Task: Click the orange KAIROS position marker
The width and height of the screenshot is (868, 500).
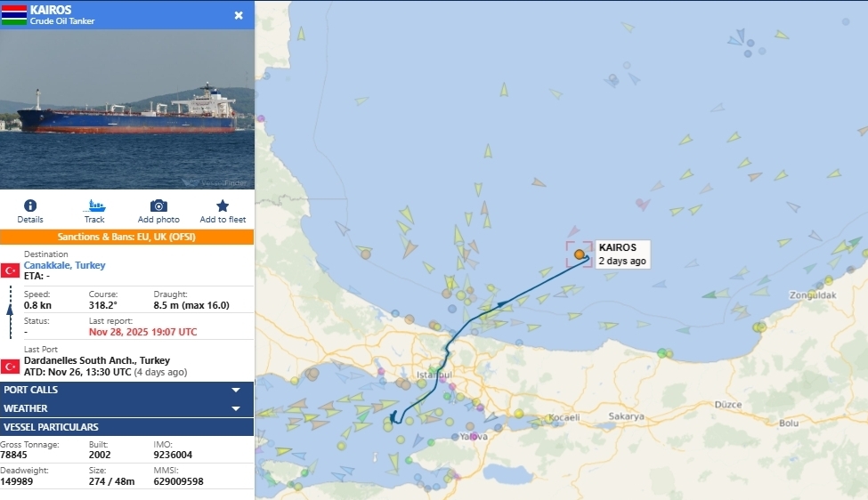Action: pos(579,254)
